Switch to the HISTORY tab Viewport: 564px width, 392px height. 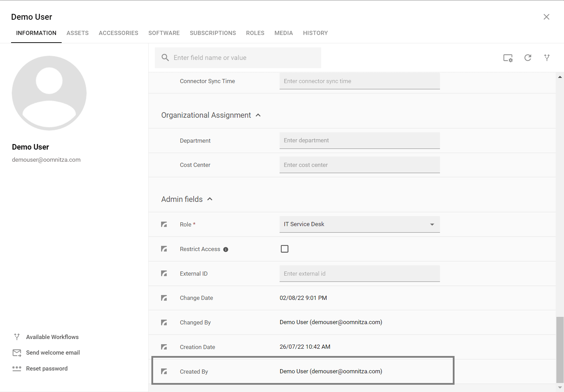coord(315,33)
